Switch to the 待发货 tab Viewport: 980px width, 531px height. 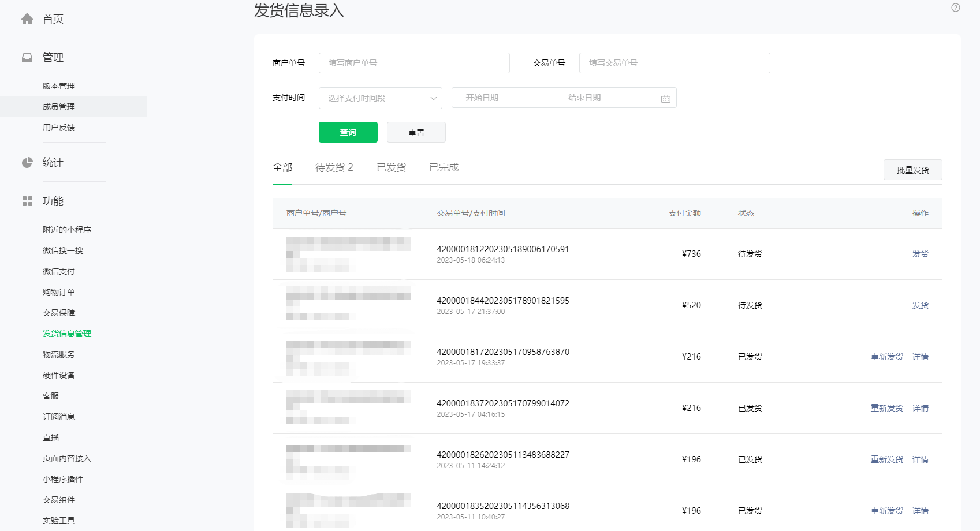pos(334,167)
